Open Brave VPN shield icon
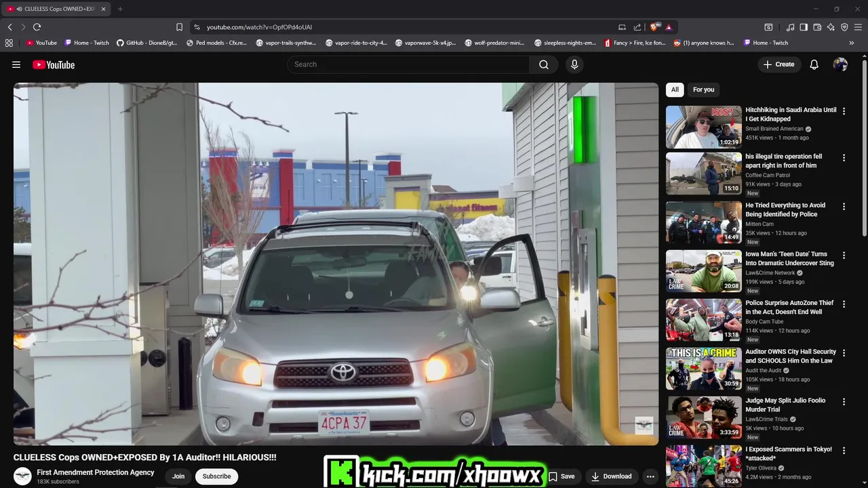868x488 pixels. coord(844,27)
